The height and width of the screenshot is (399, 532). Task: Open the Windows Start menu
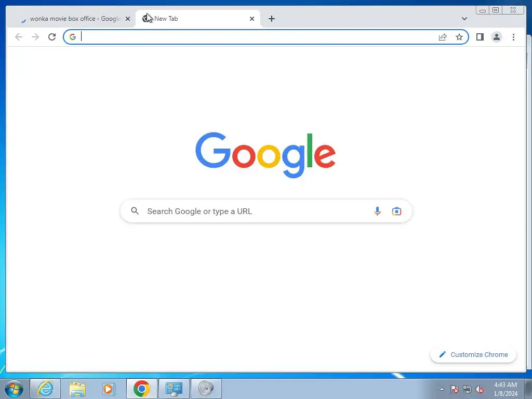(x=14, y=389)
